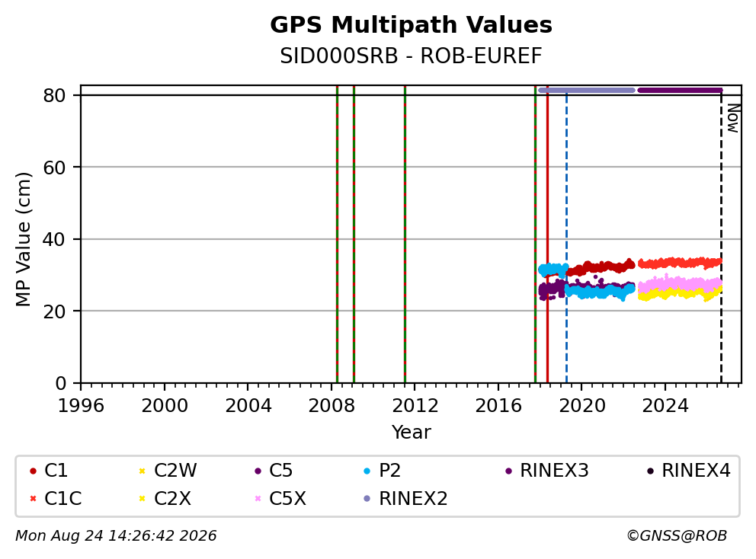Click the subtitle SID000SRB - ROB-EUREF
756x559 pixels.
click(411, 56)
